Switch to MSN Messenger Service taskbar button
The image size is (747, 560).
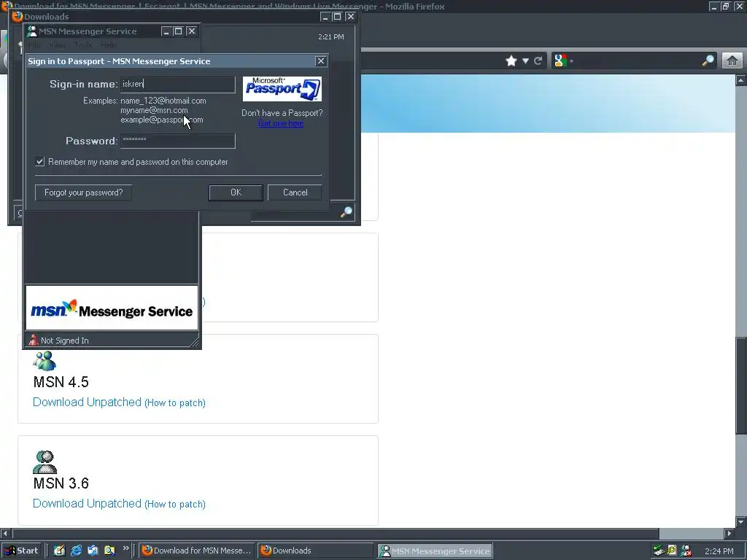[435, 551]
